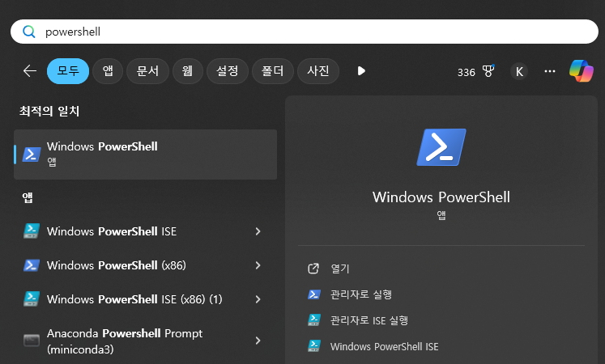Select Windows PowerShell ISE (x86) (1) result
The image size is (605, 364).
(146, 299)
